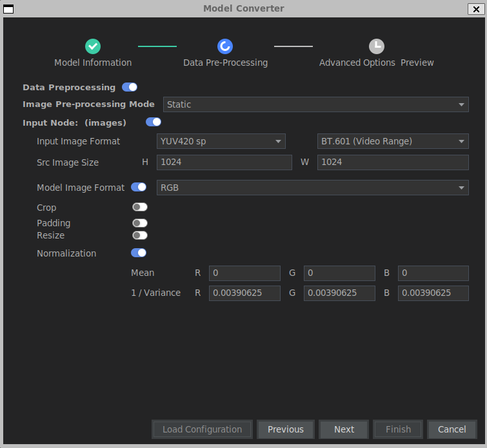Click the Input Image Format label
Image resolution: width=487 pixels, height=448 pixels.
tap(78, 141)
